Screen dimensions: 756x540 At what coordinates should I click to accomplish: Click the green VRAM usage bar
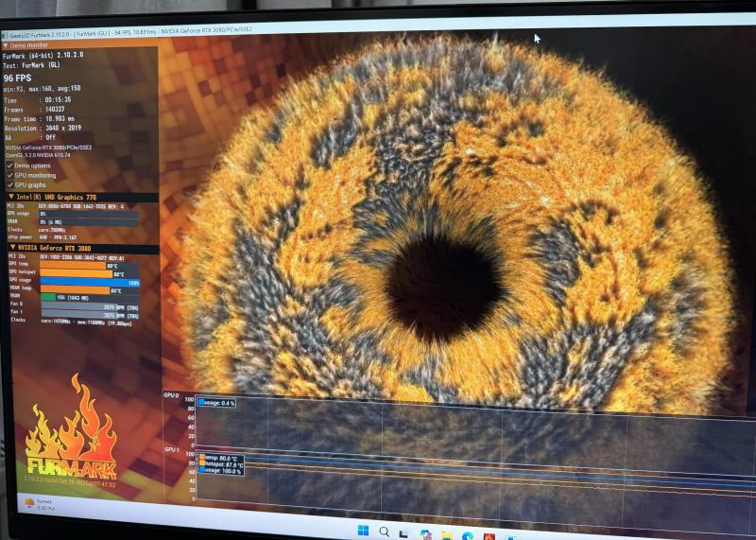point(48,297)
